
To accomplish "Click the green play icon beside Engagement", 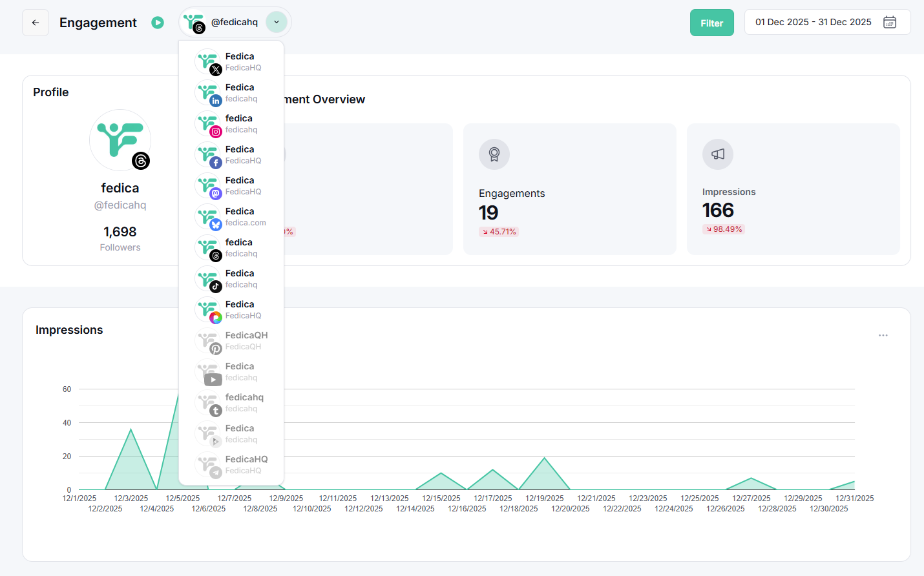I will pyautogui.click(x=158, y=23).
